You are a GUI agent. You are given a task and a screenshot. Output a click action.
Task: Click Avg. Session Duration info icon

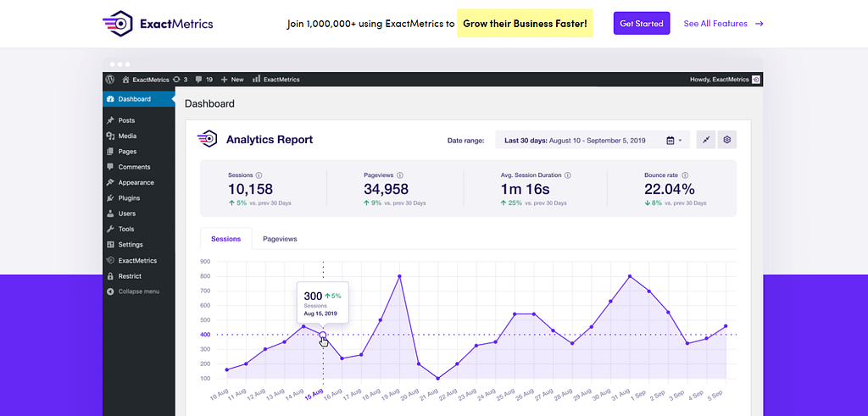click(567, 175)
